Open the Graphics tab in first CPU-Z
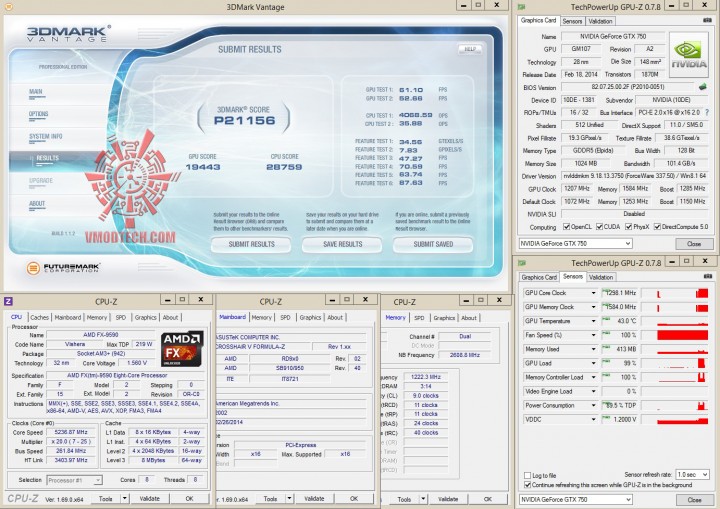 click(146, 317)
